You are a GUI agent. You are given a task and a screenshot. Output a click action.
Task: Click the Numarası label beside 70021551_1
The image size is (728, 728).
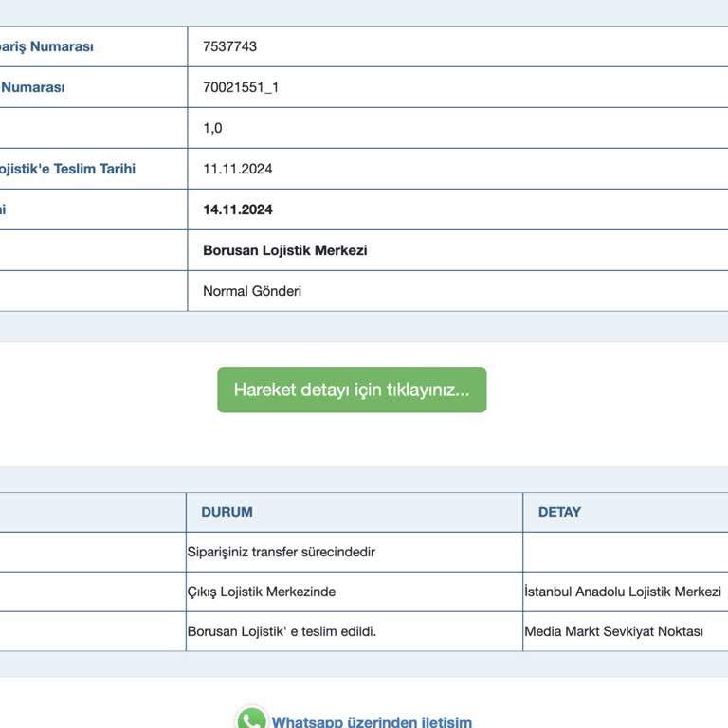(x=33, y=87)
